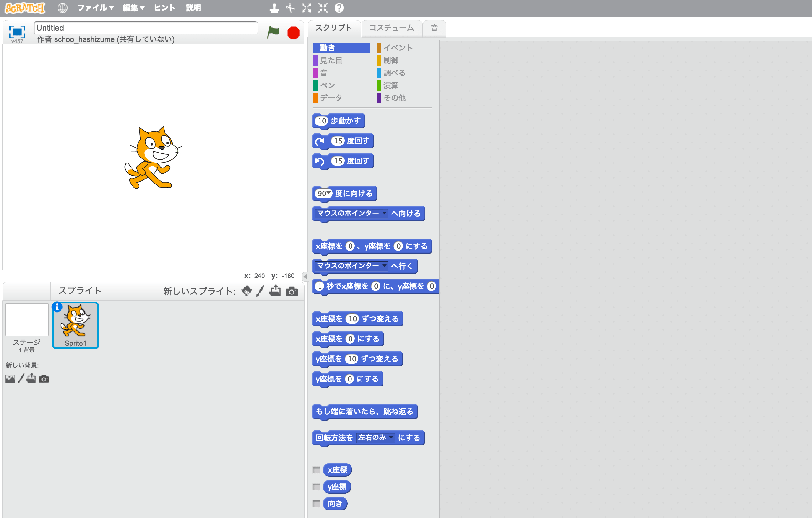812x518 pixels.
Task: Open ファイル menu
Action: (x=96, y=8)
